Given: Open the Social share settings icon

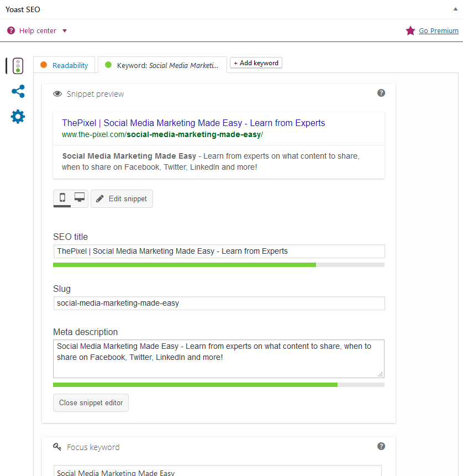Looking at the screenshot, I should 18,91.
